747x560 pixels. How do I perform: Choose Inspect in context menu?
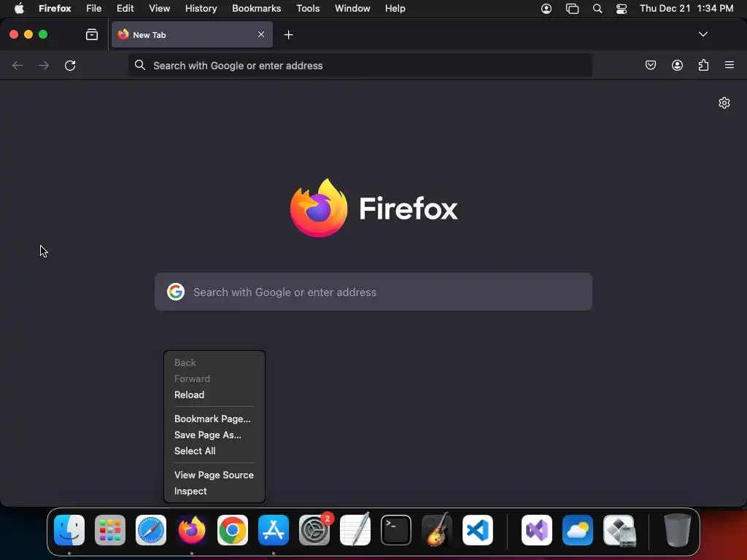point(190,491)
